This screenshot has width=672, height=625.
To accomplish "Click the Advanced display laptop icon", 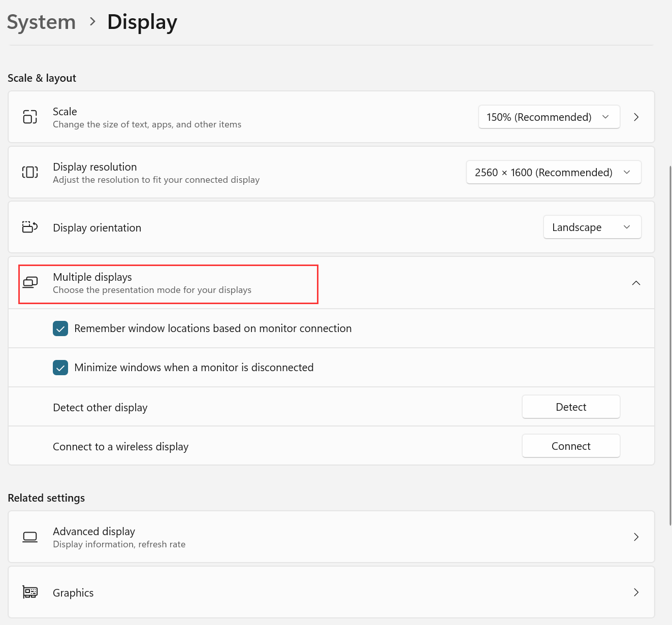I will [x=30, y=537].
